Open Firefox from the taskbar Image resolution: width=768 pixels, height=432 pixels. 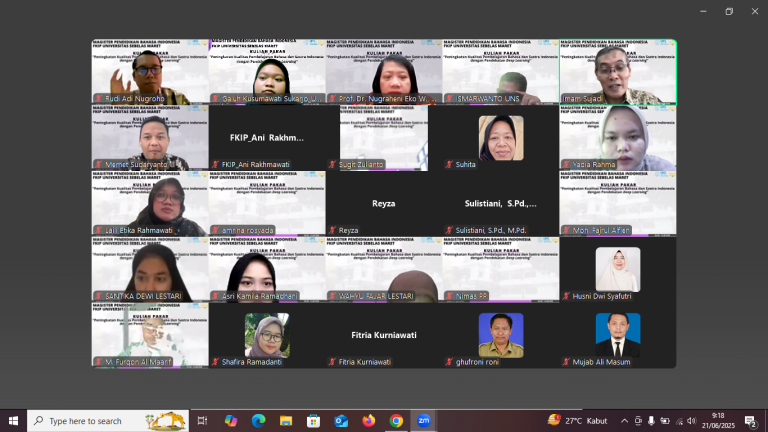click(x=368, y=421)
